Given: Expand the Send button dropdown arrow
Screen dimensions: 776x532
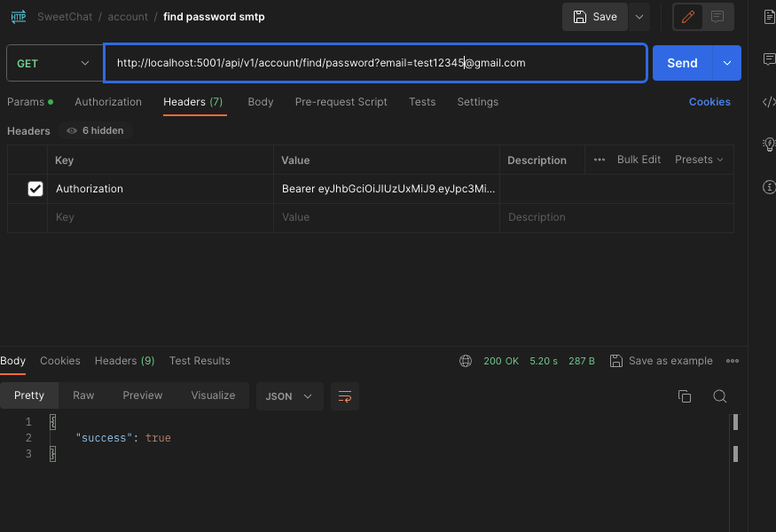Looking at the screenshot, I should click(727, 63).
